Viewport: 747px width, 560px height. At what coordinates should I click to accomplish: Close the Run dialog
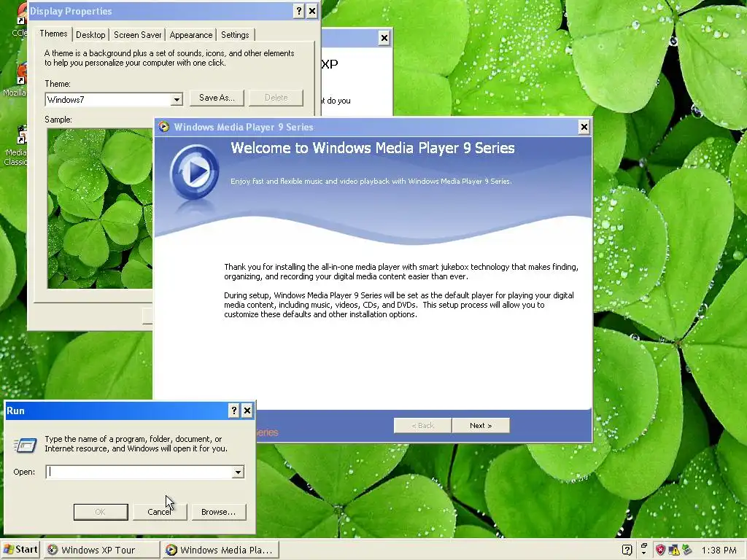247,411
